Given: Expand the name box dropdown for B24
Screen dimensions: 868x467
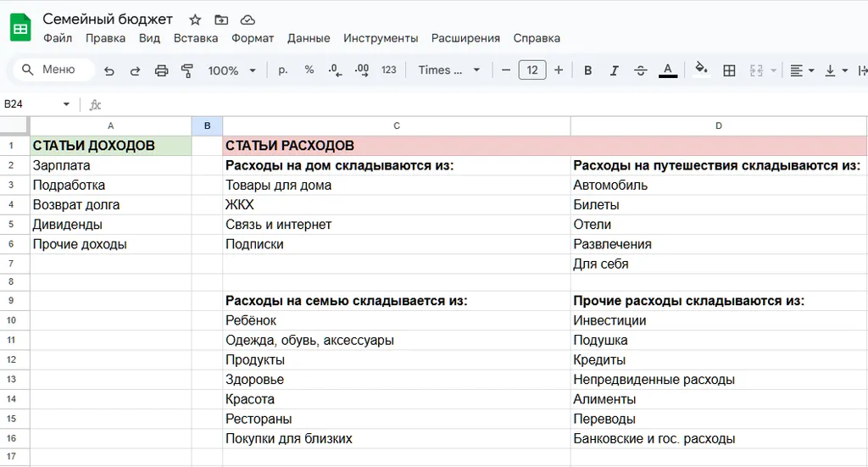Looking at the screenshot, I should pyautogui.click(x=66, y=104).
